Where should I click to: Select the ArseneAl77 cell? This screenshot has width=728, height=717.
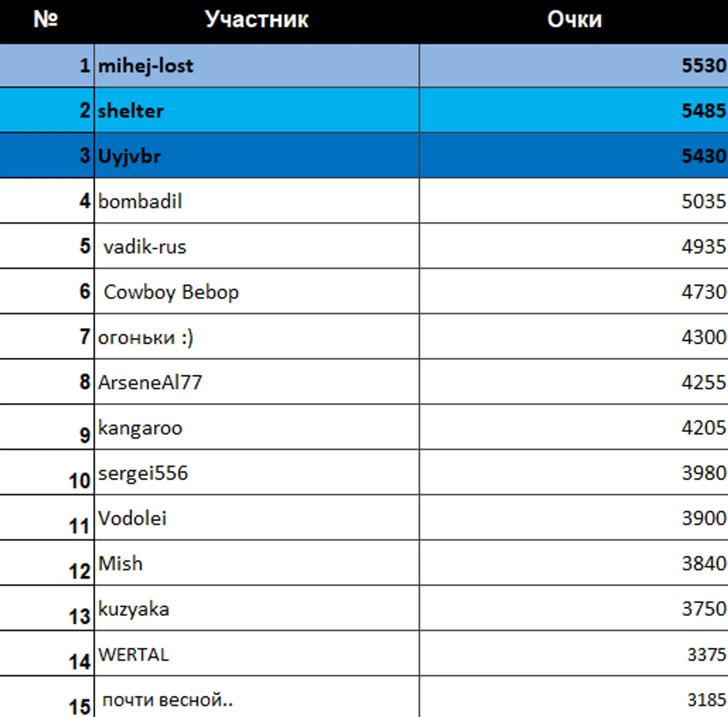click(x=150, y=383)
